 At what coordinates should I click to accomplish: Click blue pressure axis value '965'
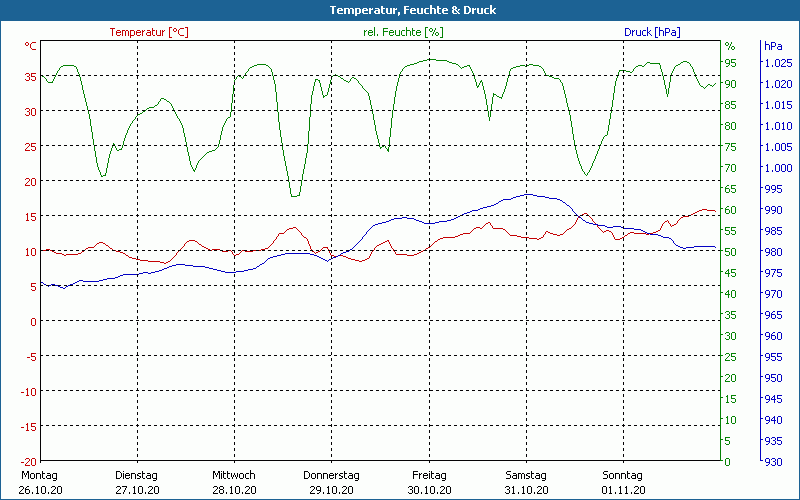773,315
